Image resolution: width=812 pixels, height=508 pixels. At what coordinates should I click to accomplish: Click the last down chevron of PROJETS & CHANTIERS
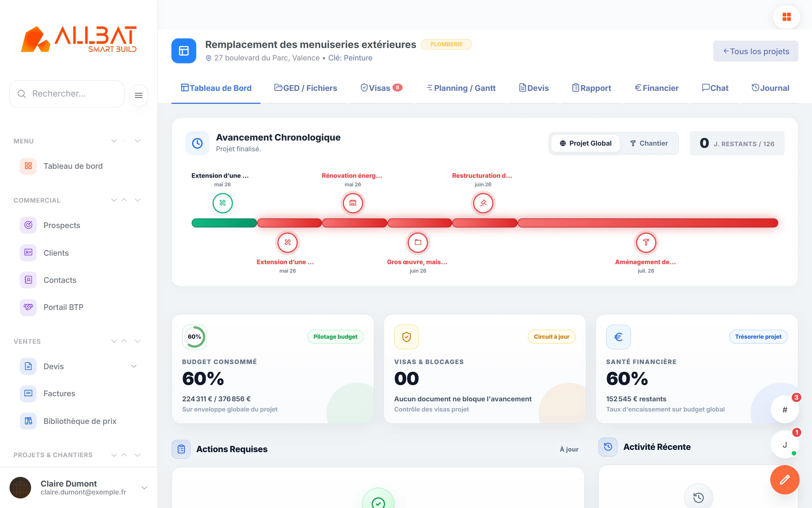click(138, 455)
